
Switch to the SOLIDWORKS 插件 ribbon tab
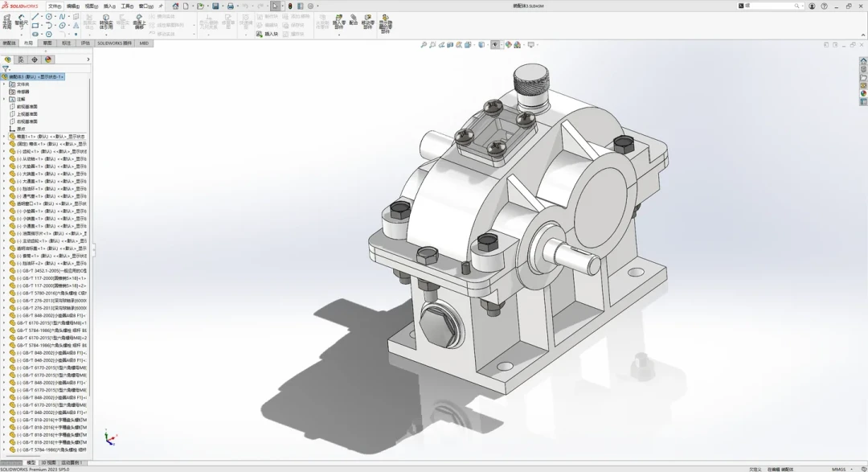(x=115, y=43)
